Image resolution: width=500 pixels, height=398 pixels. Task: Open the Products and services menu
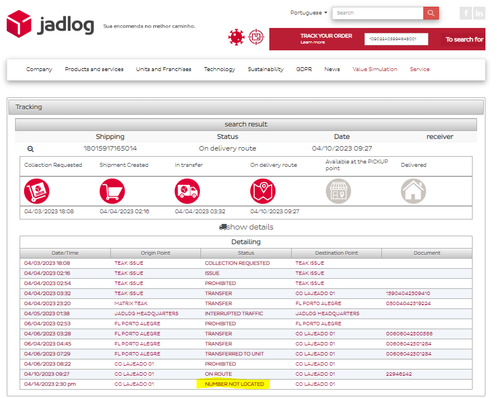click(x=94, y=69)
